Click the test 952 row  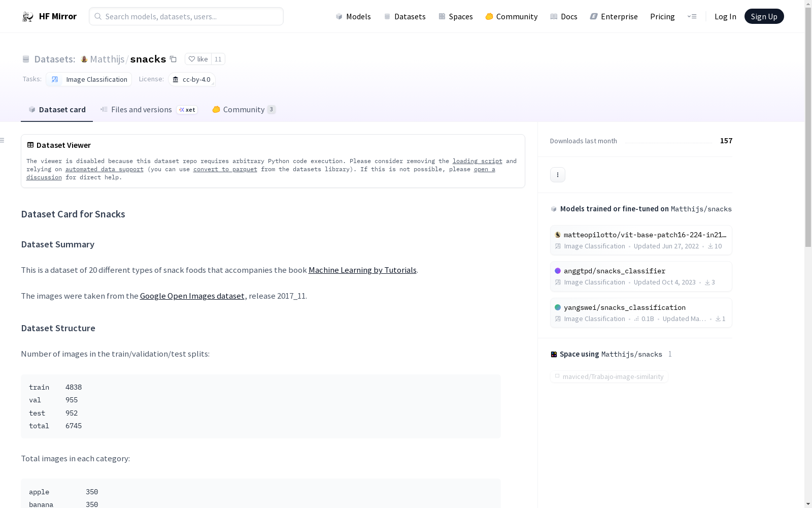(x=53, y=413)
